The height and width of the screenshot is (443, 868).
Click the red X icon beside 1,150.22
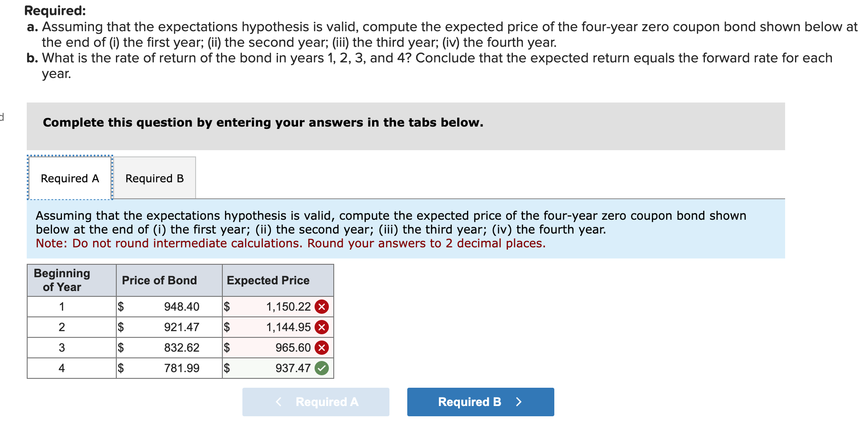pyautogui.click(x=322, y=307)
